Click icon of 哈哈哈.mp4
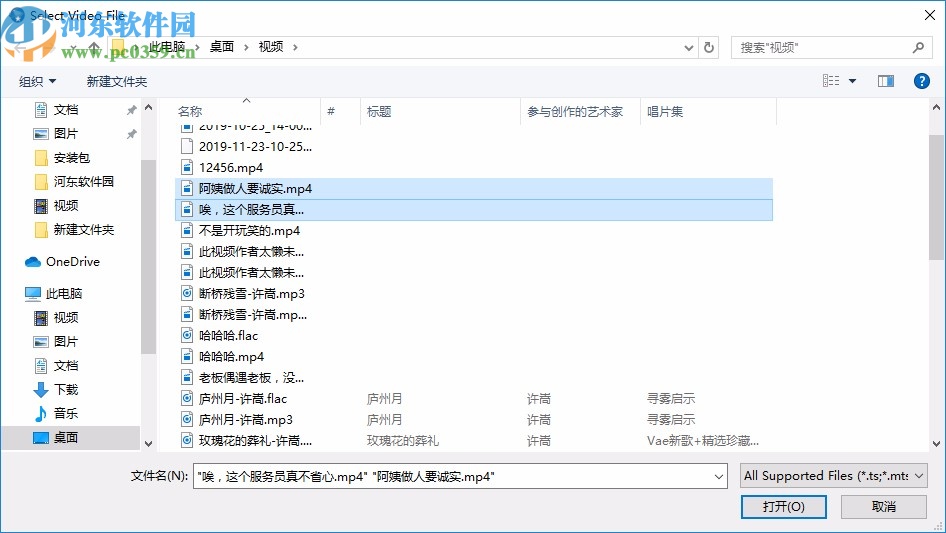Viewport: 946px width, 533px height. pos(187,357)
